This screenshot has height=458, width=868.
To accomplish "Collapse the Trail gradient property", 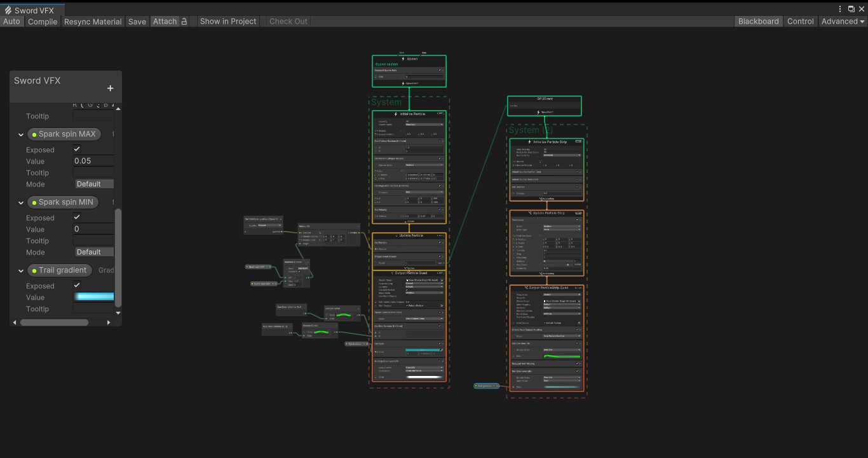I will tap(21, 271).
